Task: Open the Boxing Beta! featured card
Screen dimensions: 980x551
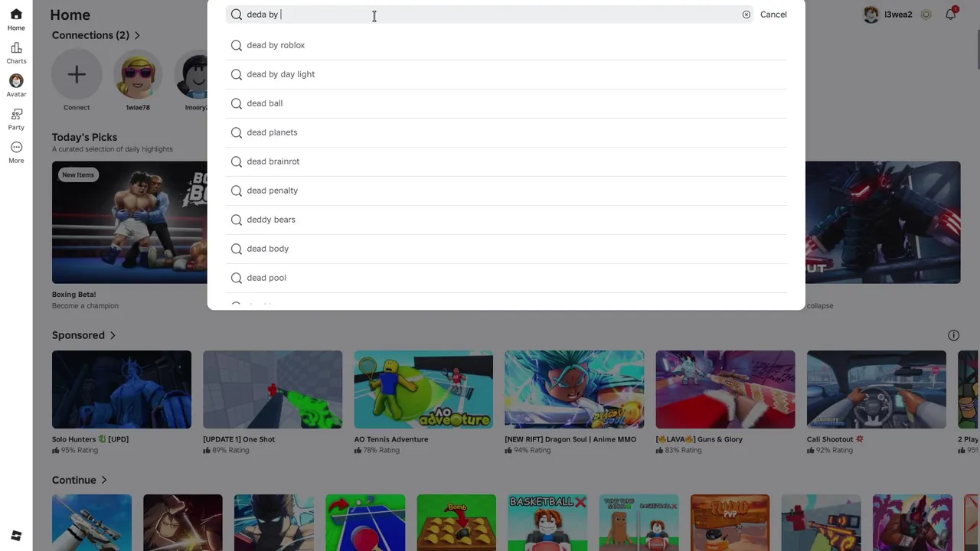Action: tap(129, 222)
